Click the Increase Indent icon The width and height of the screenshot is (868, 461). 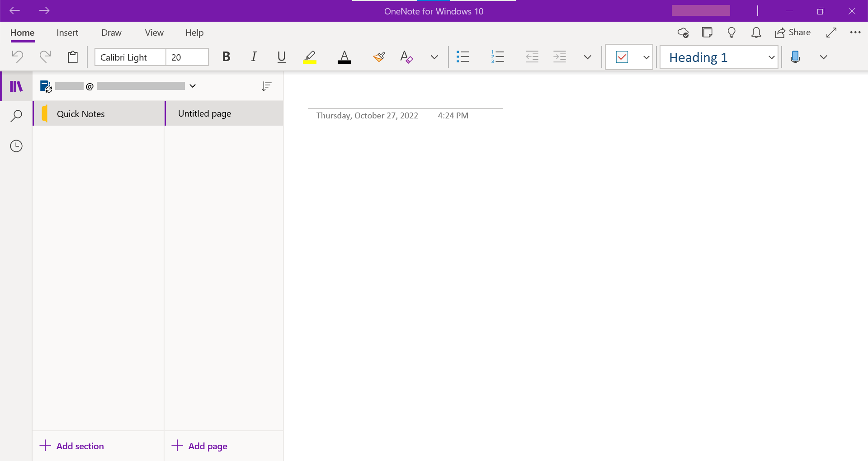pos(560,57)
